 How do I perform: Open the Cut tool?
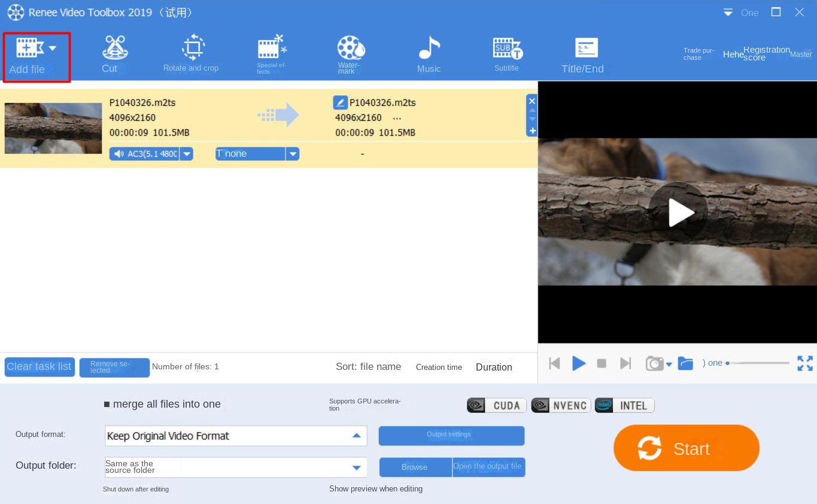click(114, 54)
